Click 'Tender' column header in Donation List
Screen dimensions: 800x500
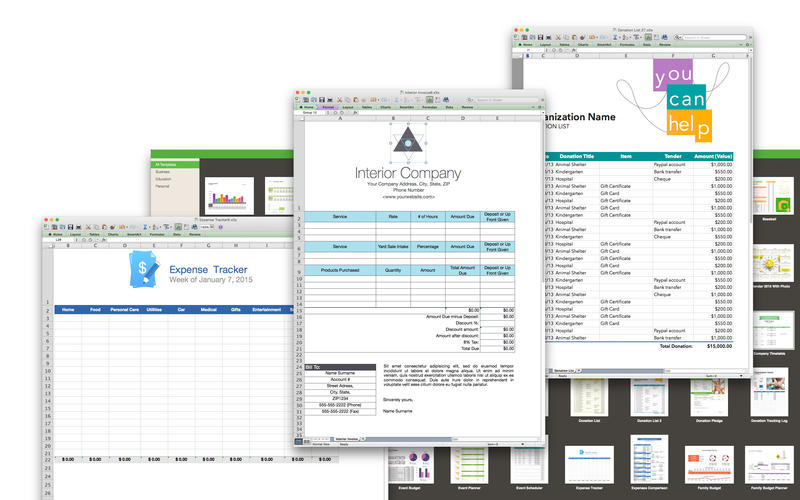(x=673, y=156)
